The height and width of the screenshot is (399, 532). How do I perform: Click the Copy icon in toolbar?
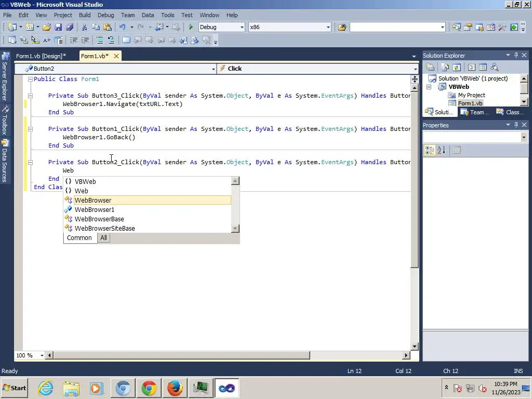tap(96, 27)
